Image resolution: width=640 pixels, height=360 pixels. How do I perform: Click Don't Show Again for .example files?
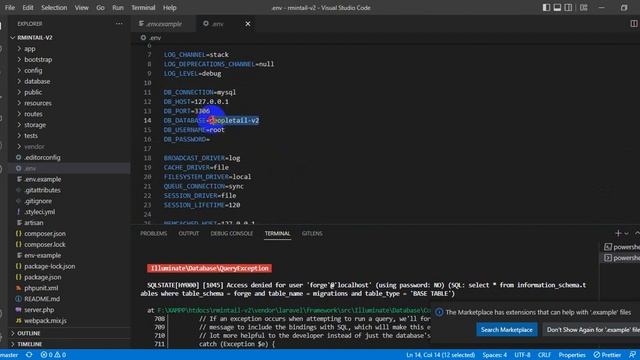(592, 330)
